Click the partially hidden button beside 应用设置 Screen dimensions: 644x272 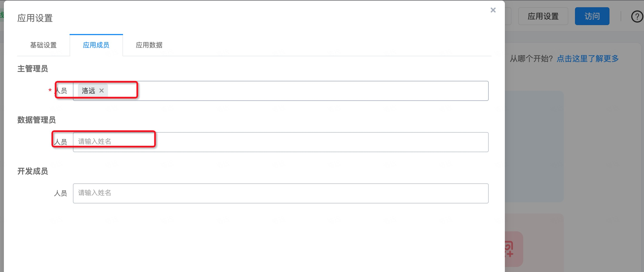[x=508, y=16]
